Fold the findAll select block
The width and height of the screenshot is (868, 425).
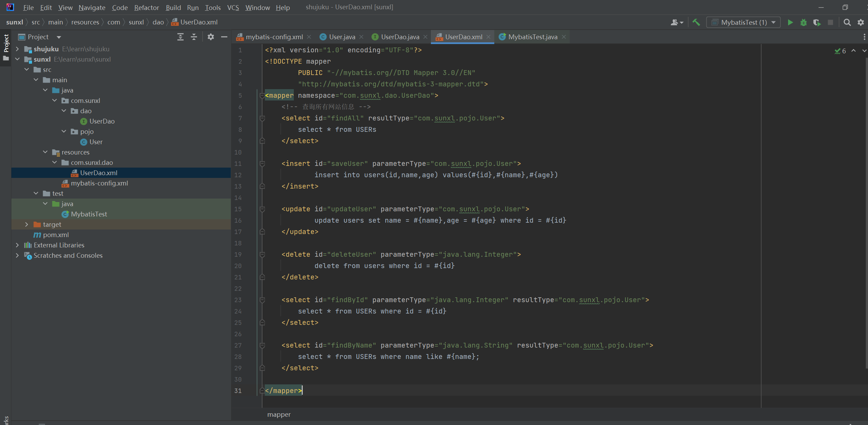tap(262, 118)
